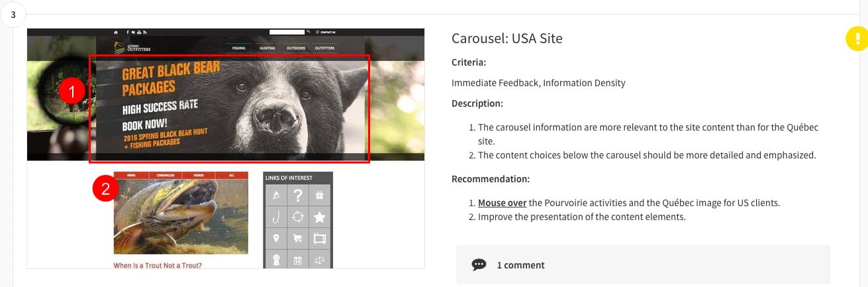Switch to the Videos tab
The height and width of the screenshot is (287, 868).
tap(199, 176)
